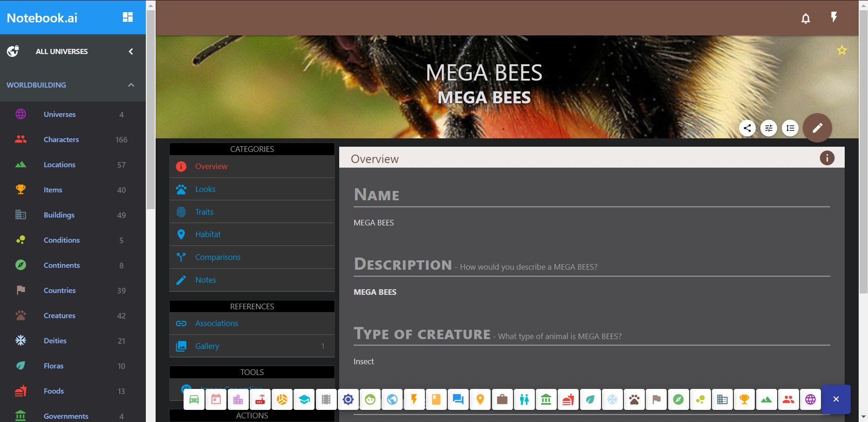Click the orange lightning (magic) quick-create icon
The height and width of the screenshot is (422, 868).
click(x=414, y=400)
